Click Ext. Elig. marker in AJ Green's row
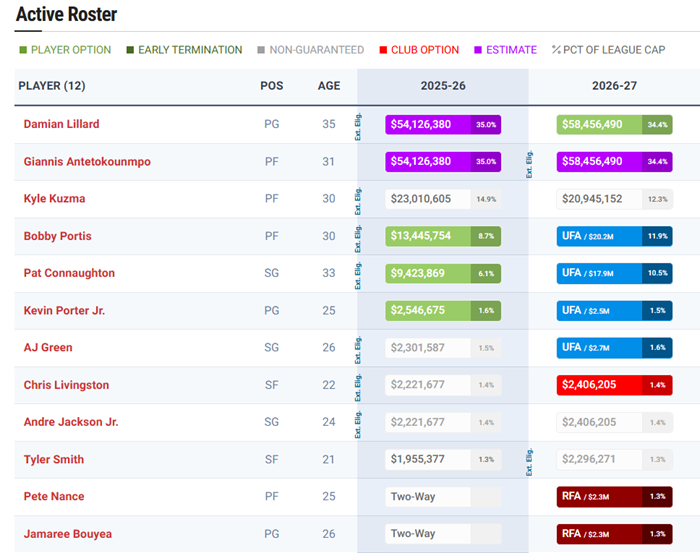700x553 pixels. (358, 350)
